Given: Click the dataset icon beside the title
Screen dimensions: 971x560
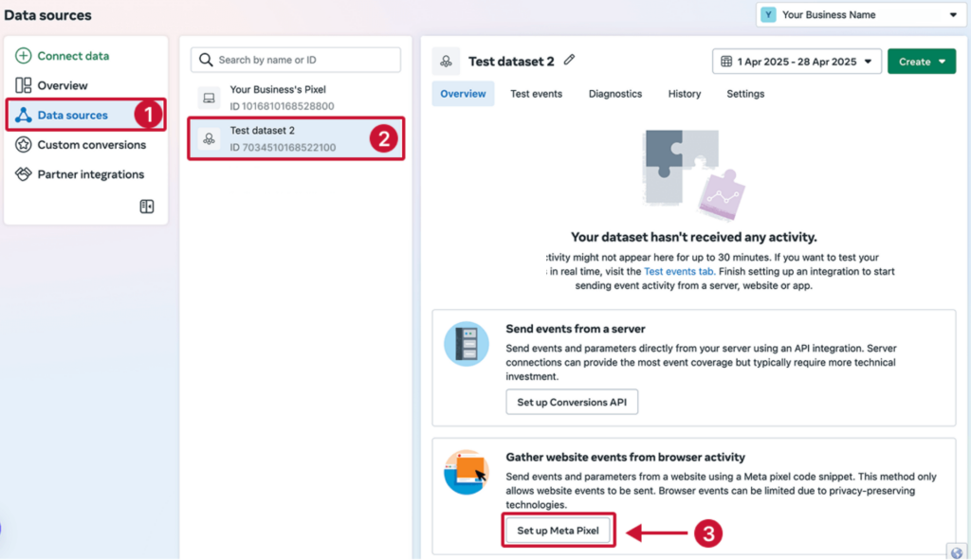Looking at the screenshot, I should (446, 62).
